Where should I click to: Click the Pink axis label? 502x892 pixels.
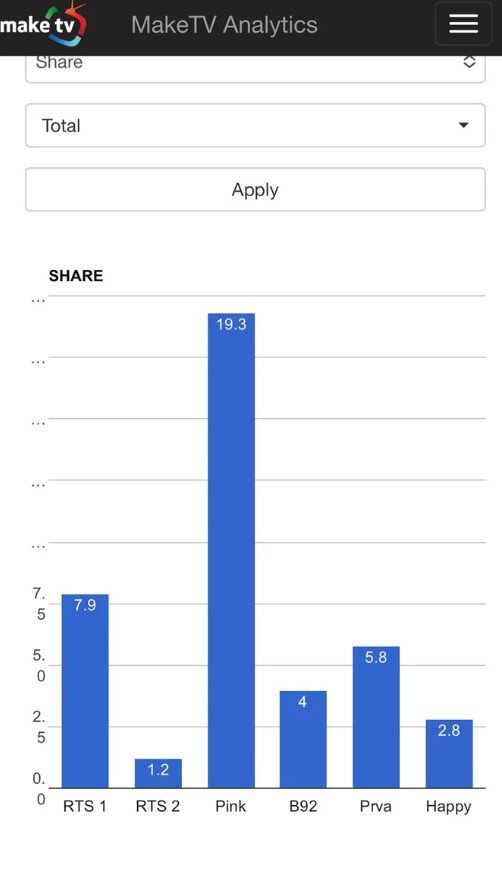click(231, 807)
